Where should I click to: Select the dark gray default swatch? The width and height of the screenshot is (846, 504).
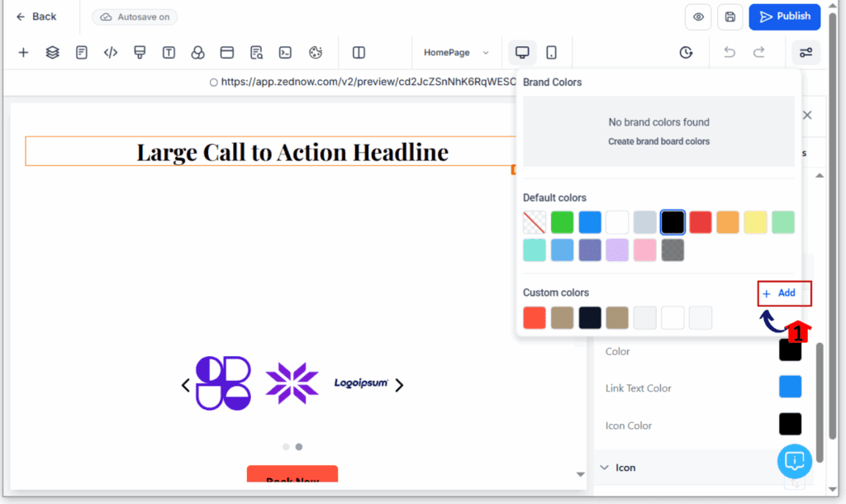click(x=673, y=250)
